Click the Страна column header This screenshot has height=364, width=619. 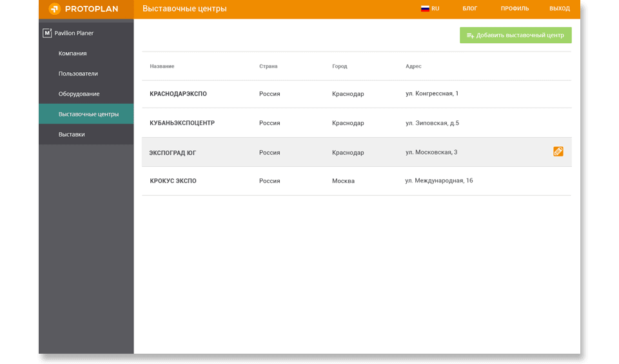click(x=268, y=66)
